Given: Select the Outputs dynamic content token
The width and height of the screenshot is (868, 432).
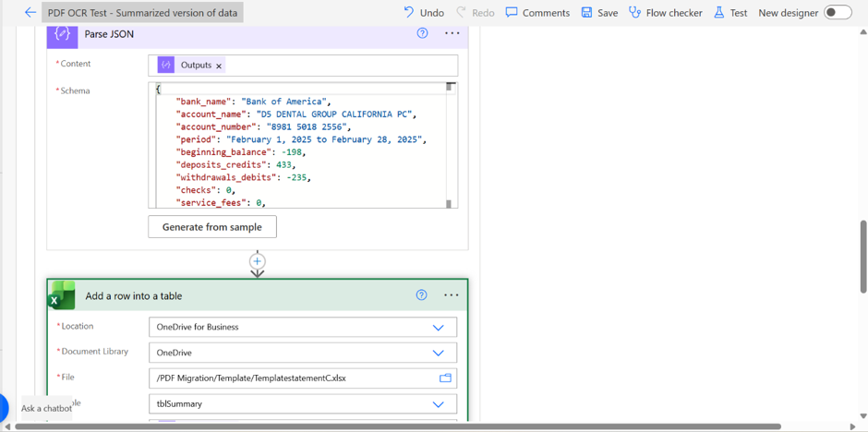Looking at the screenshot, I should 190,66.
